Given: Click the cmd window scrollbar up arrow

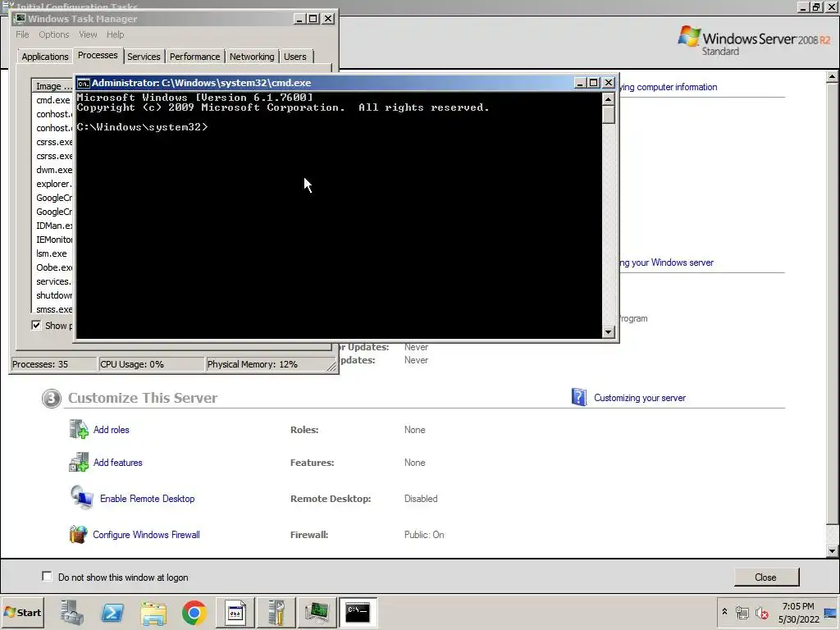Looking at the screenshot, I should click(608, 99).
